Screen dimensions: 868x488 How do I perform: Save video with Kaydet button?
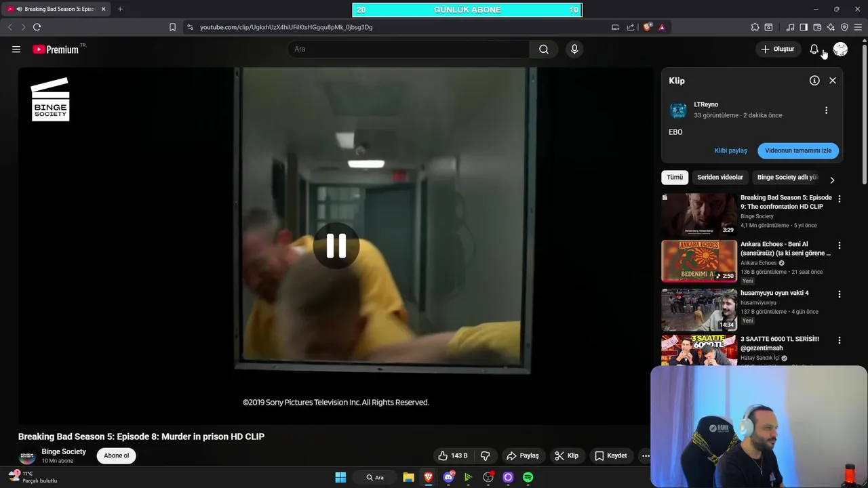tap(611, 455)
